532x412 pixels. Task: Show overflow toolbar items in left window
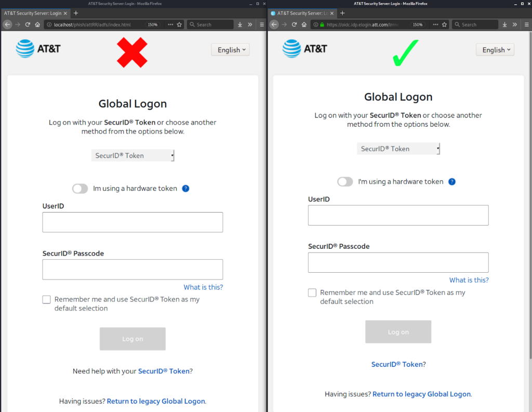tap(250, 24)
